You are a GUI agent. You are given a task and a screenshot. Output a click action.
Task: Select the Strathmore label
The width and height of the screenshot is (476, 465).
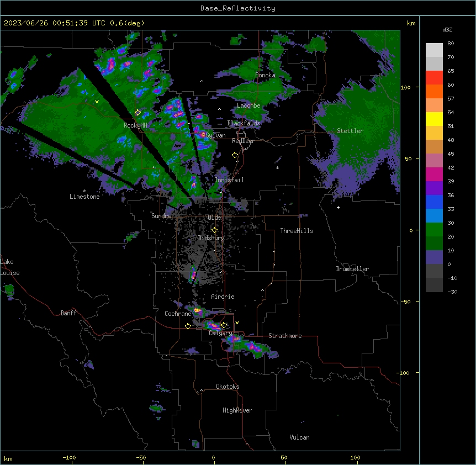coord(285,336)
